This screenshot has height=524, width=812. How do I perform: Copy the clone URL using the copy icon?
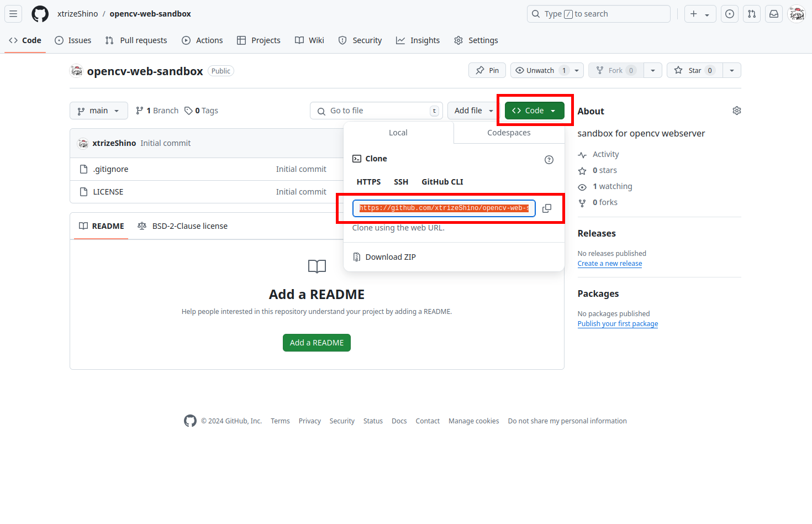pos(547,208)
